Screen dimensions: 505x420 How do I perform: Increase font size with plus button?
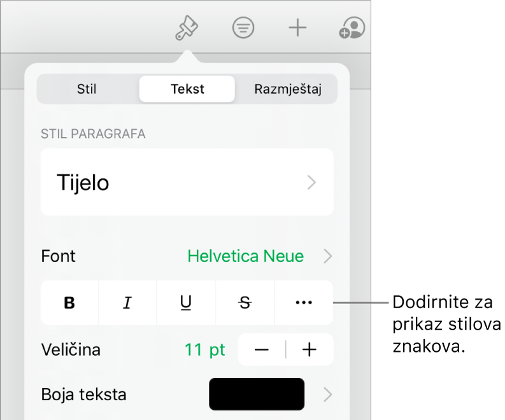click(x=310, y=350)
